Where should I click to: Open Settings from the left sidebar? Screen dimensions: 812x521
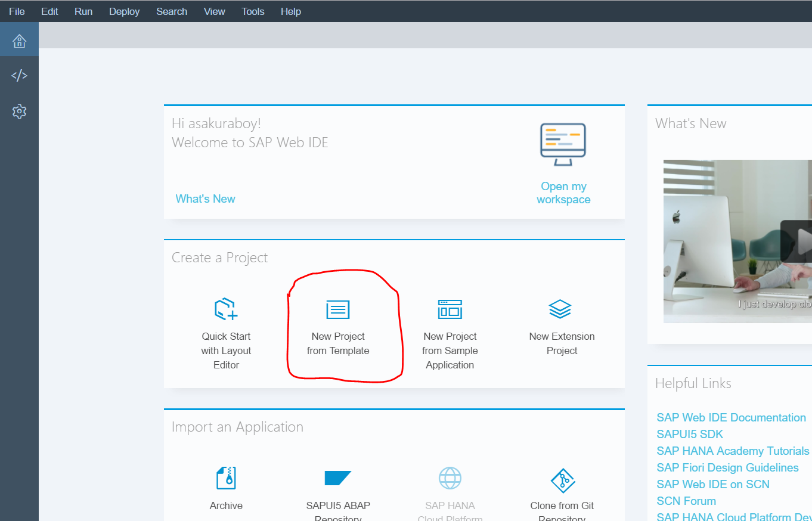pyautogui.click(x=19, y=111)
